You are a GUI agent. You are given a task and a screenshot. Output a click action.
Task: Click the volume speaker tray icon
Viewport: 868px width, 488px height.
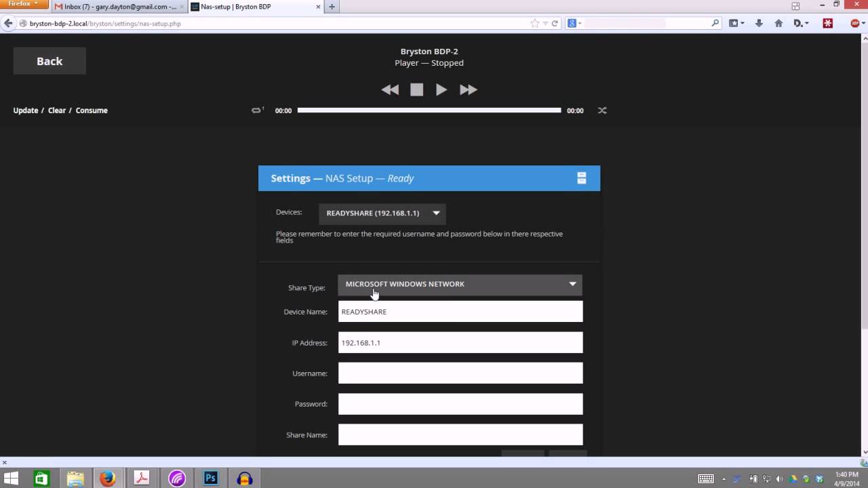point(779,479)
